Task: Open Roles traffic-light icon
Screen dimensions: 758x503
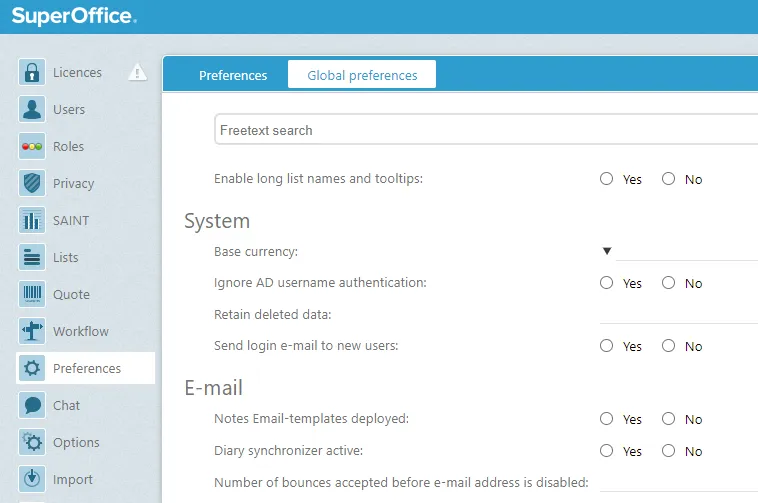Action: pos(32,147)
